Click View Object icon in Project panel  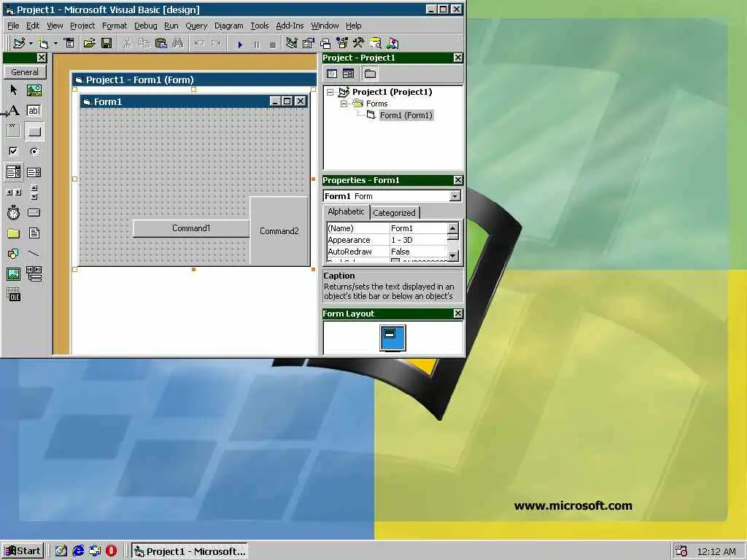click(x=348, y=74)
